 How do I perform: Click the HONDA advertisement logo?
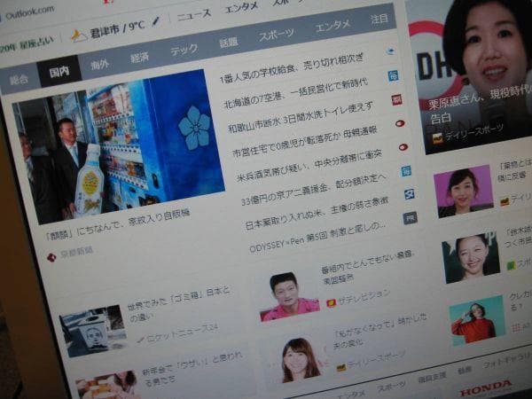(485, 387)
